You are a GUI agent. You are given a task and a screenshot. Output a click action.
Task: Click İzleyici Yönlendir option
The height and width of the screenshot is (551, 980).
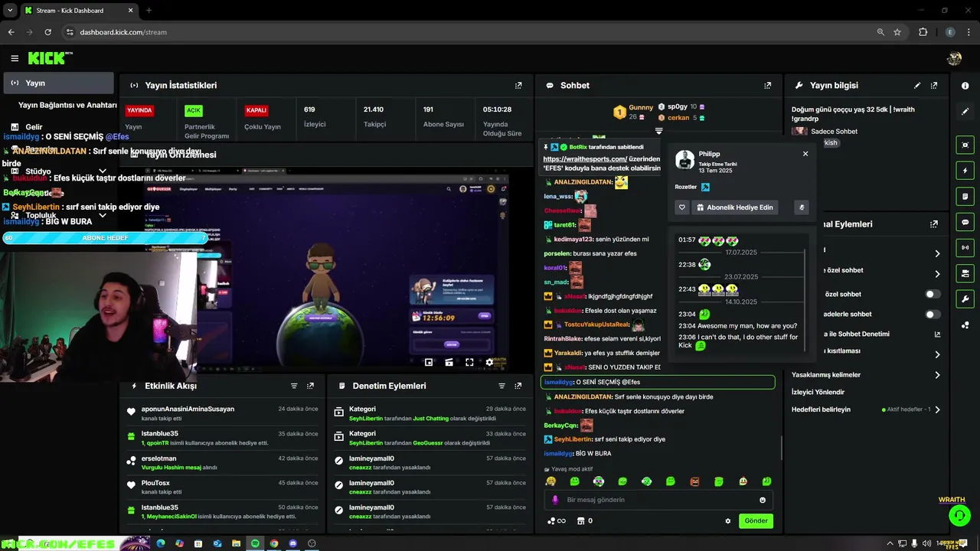point(818,393)
